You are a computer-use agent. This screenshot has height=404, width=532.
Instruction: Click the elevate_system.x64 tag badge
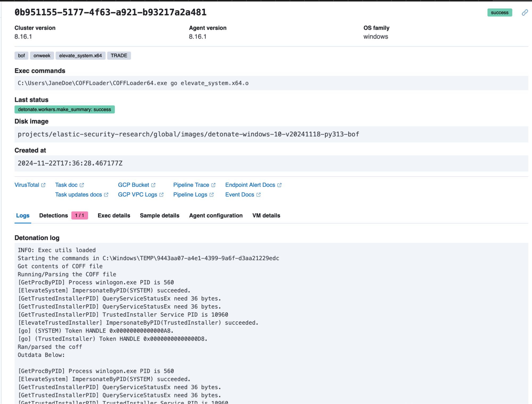pos(80,56)
